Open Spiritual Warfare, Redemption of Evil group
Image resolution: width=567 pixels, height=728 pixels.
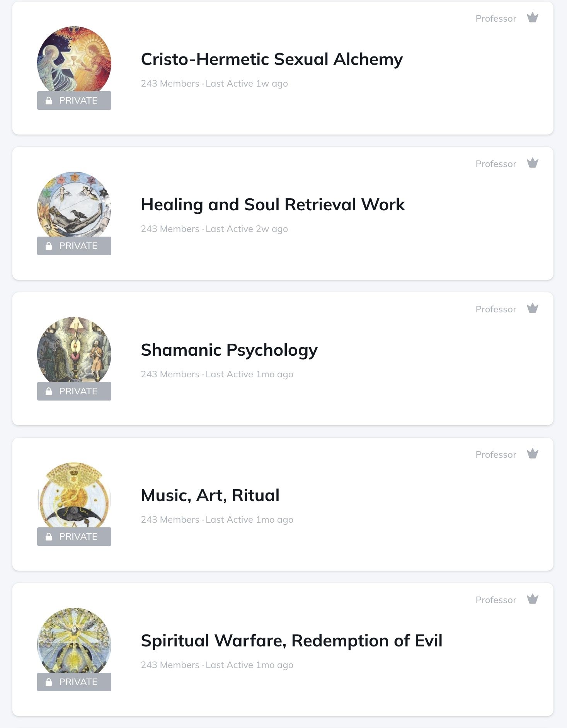coord(291,641)
